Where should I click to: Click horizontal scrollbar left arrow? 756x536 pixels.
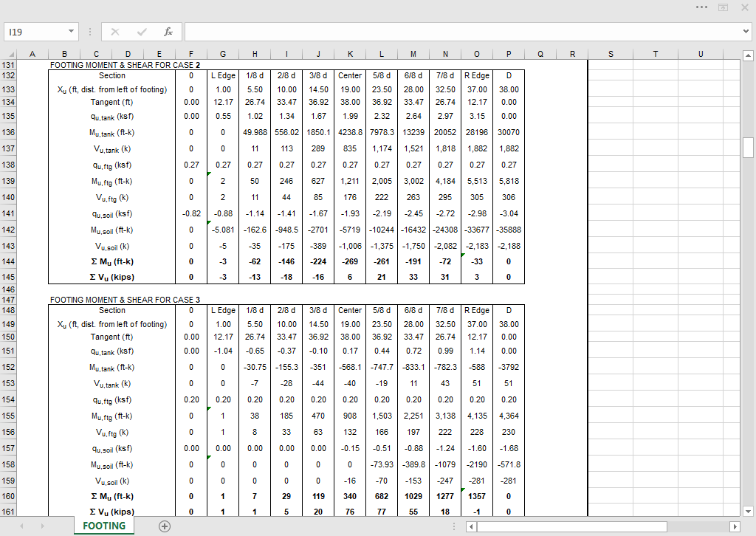coord(471,527)
